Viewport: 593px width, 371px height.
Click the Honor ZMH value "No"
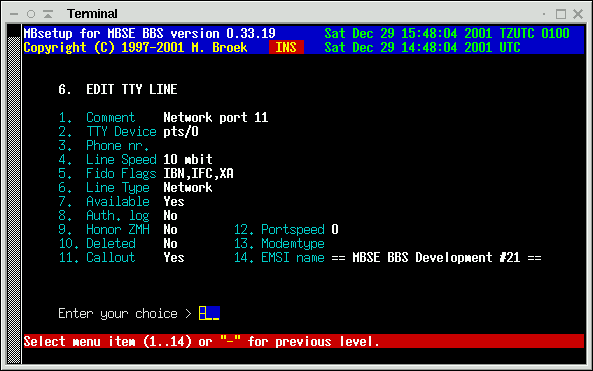point(171,230)
